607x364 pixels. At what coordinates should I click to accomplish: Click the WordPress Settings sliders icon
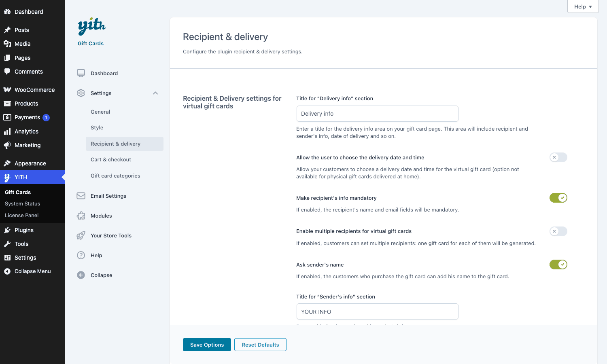click(x=7, y=258)
